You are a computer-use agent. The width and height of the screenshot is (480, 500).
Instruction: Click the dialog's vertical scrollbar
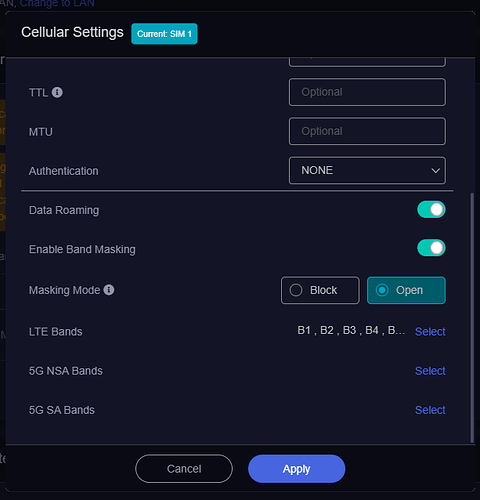tap(472, 318)
